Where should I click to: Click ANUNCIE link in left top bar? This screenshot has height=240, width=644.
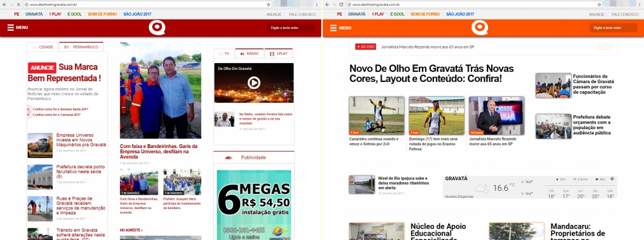[274, 14]
